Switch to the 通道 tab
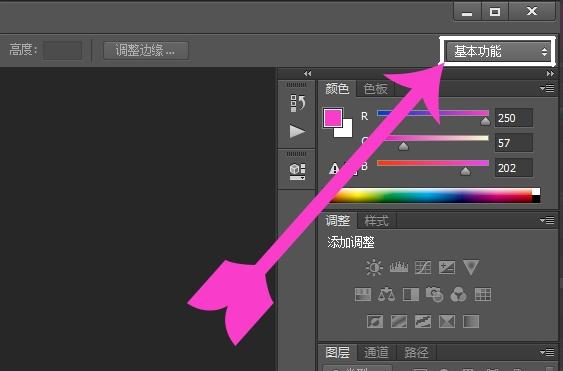 tap(376, 353)
